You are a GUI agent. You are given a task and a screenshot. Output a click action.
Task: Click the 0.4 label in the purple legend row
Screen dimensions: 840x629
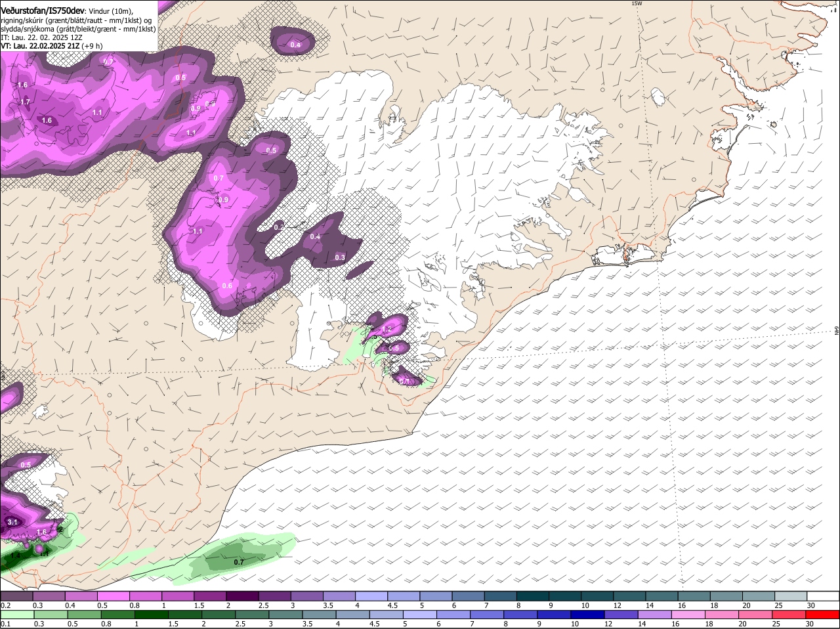70,605
